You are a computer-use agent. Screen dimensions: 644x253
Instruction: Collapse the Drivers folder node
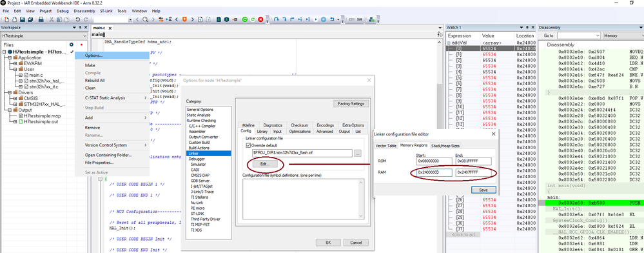point(10,92)
